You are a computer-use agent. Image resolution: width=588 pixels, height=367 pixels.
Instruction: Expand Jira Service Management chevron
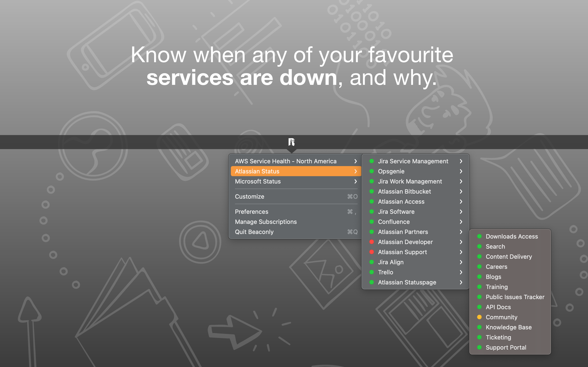[461, 161]
